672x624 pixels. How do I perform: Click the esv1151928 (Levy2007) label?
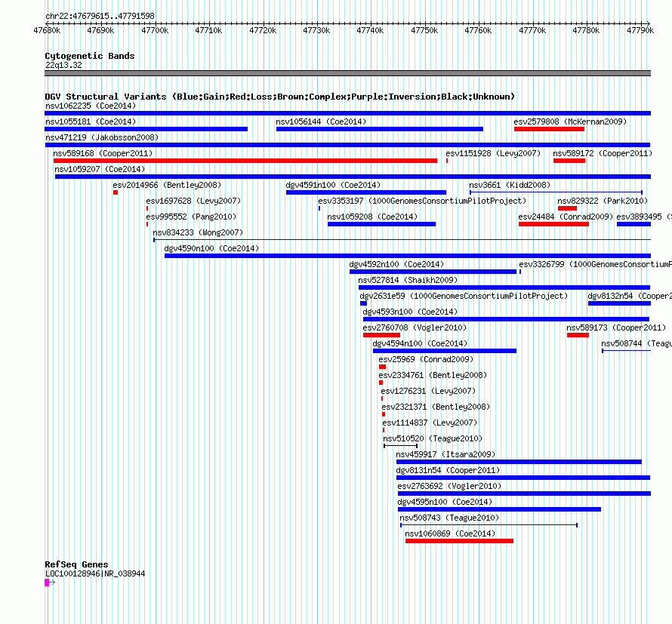[493, 153]
